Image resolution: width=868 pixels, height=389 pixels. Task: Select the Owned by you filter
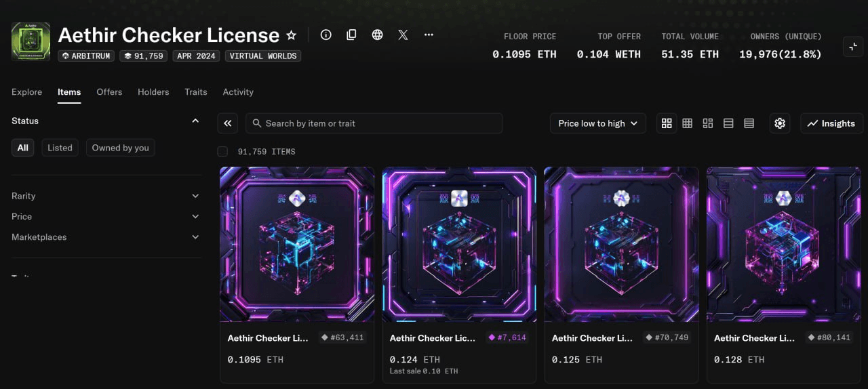[x=120, y=148]
